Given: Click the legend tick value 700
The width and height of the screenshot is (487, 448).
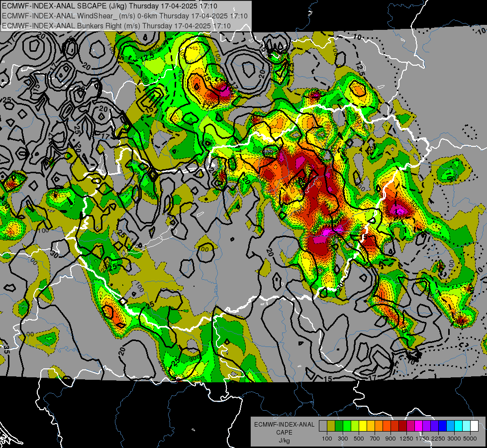Looking at the screenshot, I should coord(375,439).
